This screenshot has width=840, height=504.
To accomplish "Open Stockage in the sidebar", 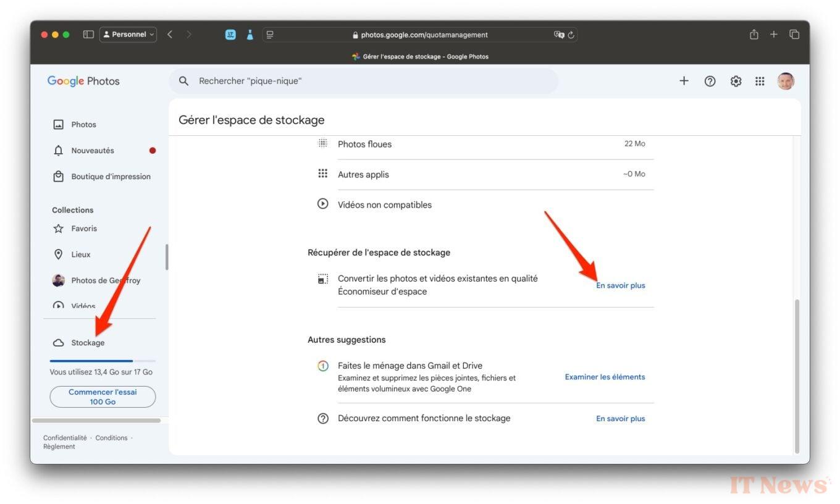I will coord(88,343).
